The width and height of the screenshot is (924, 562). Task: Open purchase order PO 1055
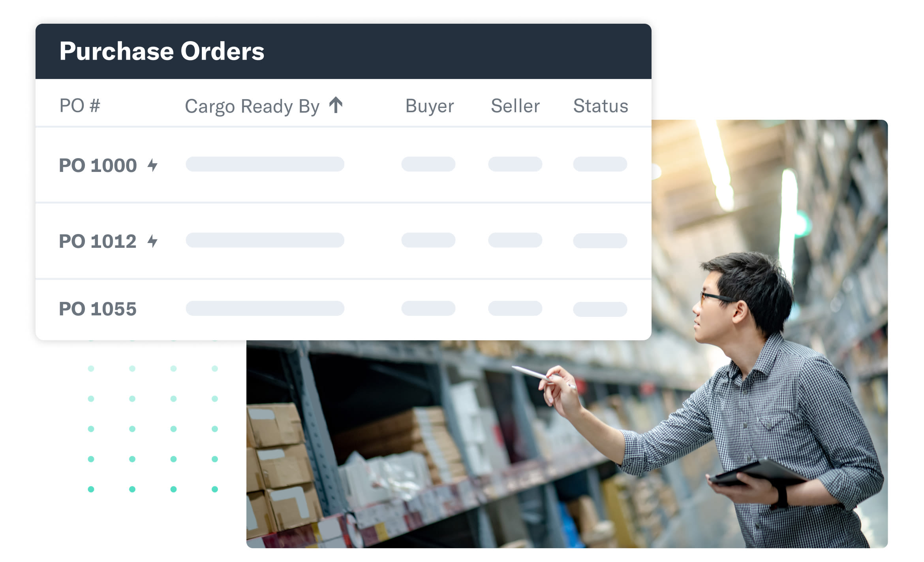pos(98,309)
